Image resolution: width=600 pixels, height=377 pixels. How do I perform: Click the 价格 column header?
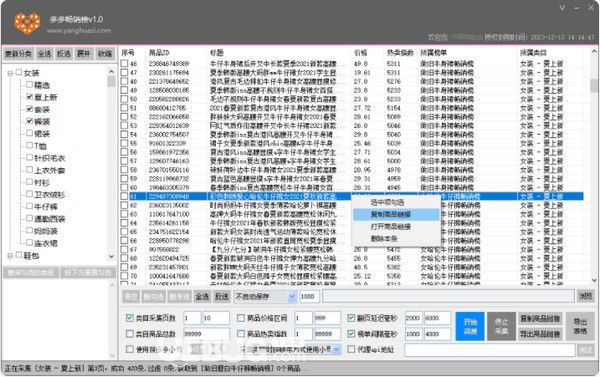[360, 52]
